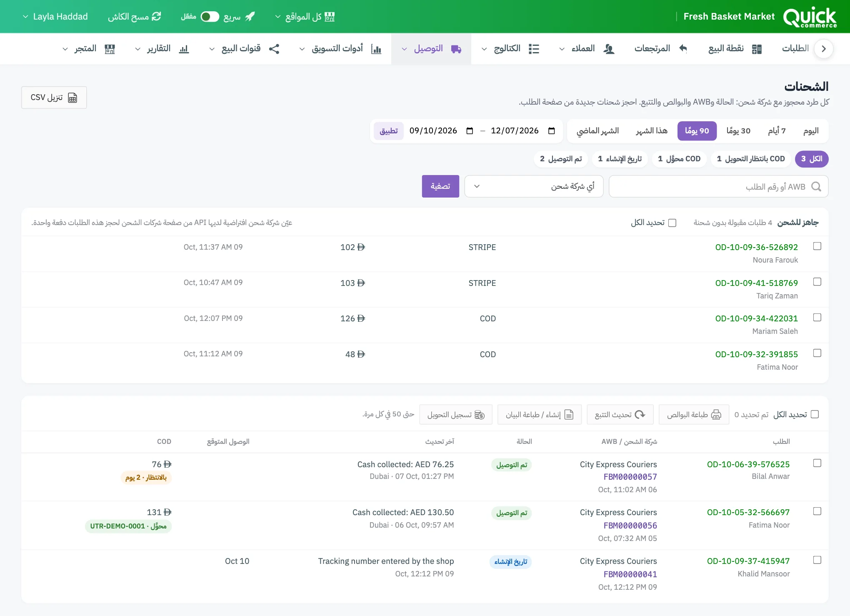The image size is (850, 616).
Task: Click the طباعة البوالص print button
Action: [694, 415]
